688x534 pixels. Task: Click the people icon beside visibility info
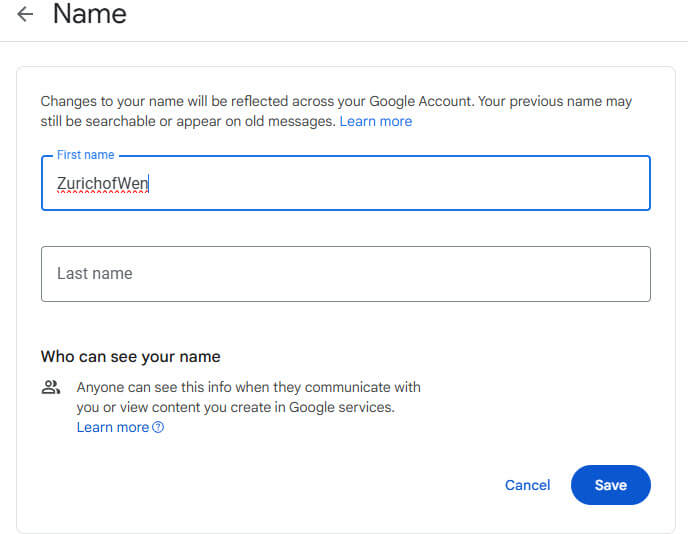point(51,387)
